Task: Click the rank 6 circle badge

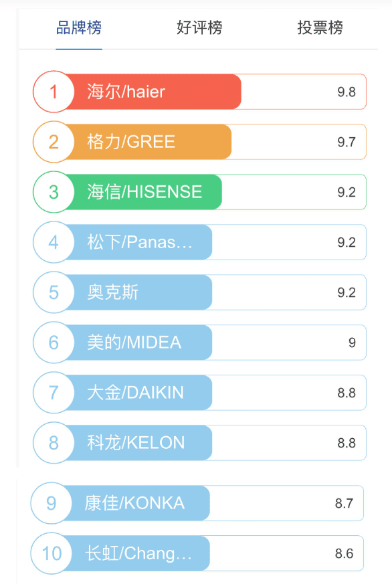Action: pos(54,343)
